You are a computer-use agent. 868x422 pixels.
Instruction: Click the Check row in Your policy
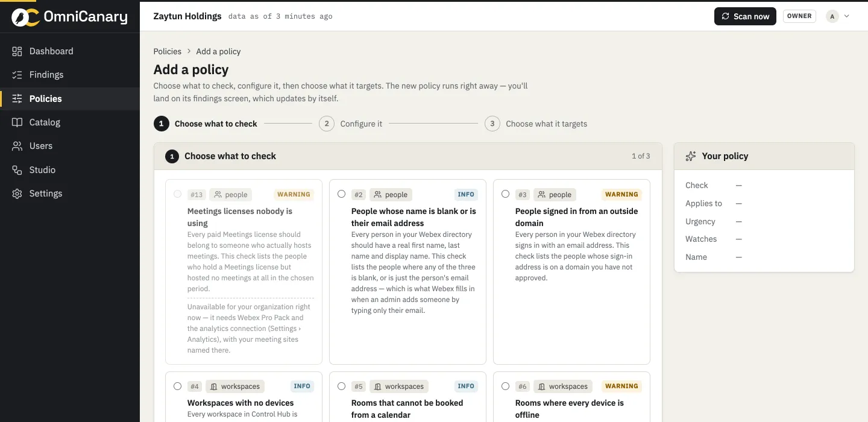pos(764,185)
